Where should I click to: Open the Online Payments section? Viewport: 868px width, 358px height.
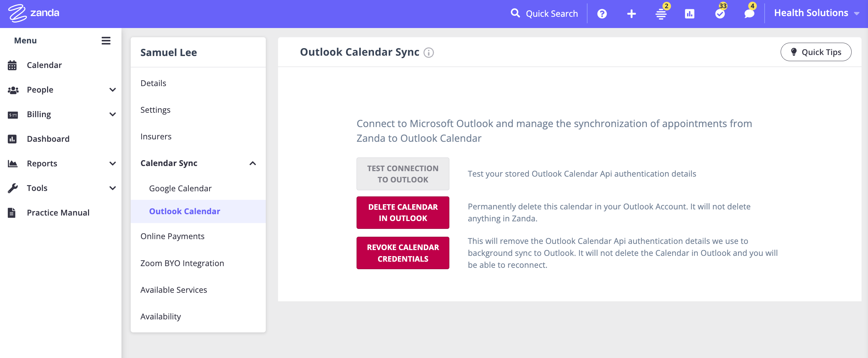pos(172,236)
